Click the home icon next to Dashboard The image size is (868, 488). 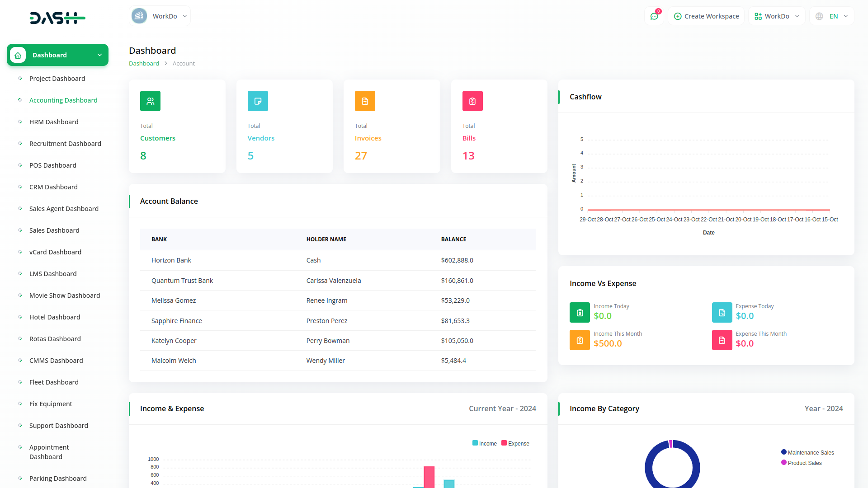pyautogui.click(x=18, y=55)
